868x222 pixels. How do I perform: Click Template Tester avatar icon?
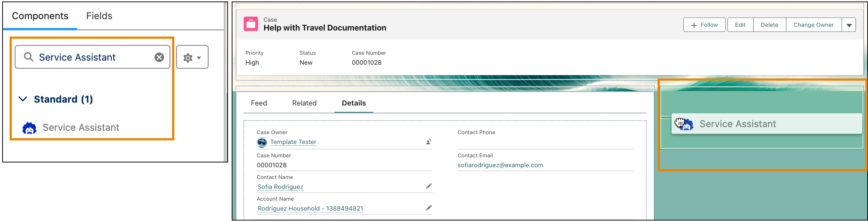(262, 142)
